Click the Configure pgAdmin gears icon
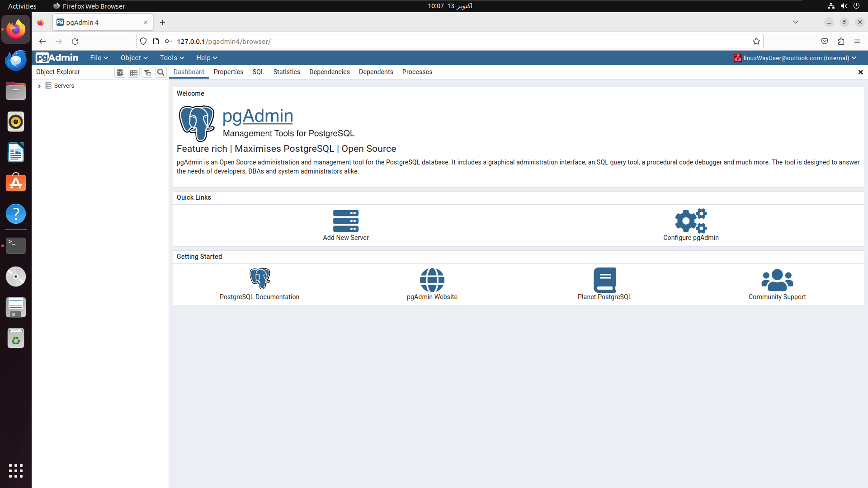 pyautogui.click(x=691, y=221)
